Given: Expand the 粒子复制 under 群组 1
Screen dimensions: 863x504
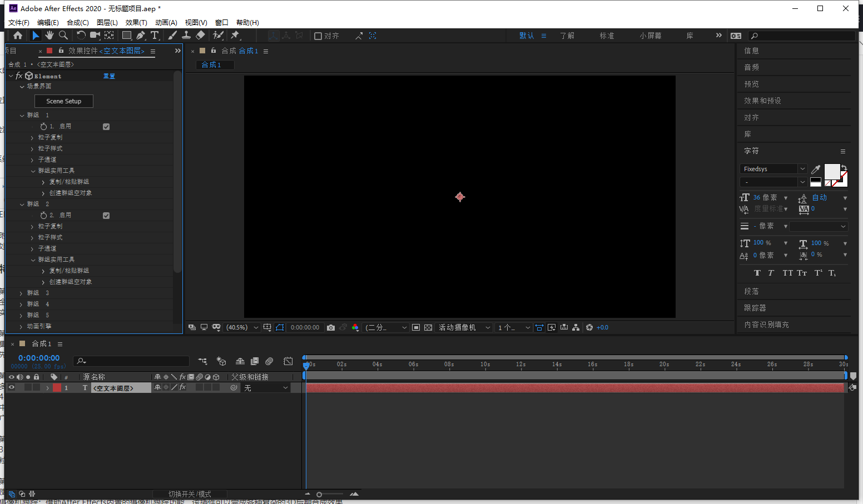Looking at the screenshot, I should 32,138.
